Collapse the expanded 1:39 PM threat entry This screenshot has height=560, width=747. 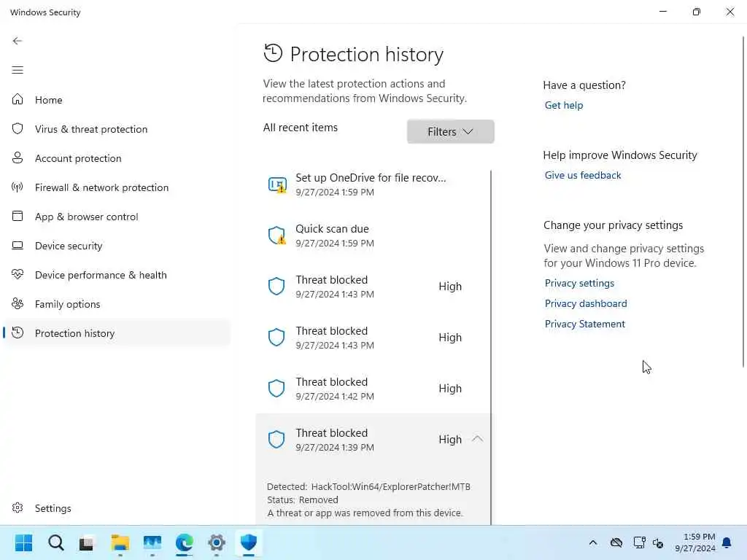pos(477,439)
